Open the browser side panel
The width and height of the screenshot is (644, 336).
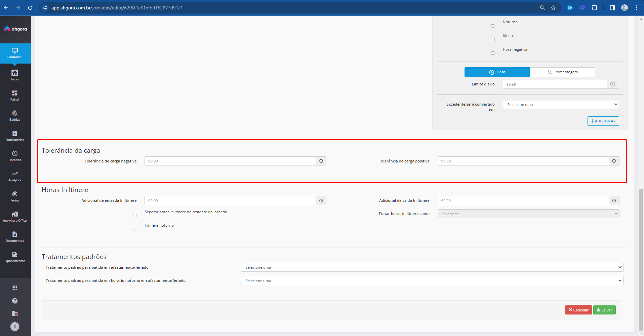(612, 8)
